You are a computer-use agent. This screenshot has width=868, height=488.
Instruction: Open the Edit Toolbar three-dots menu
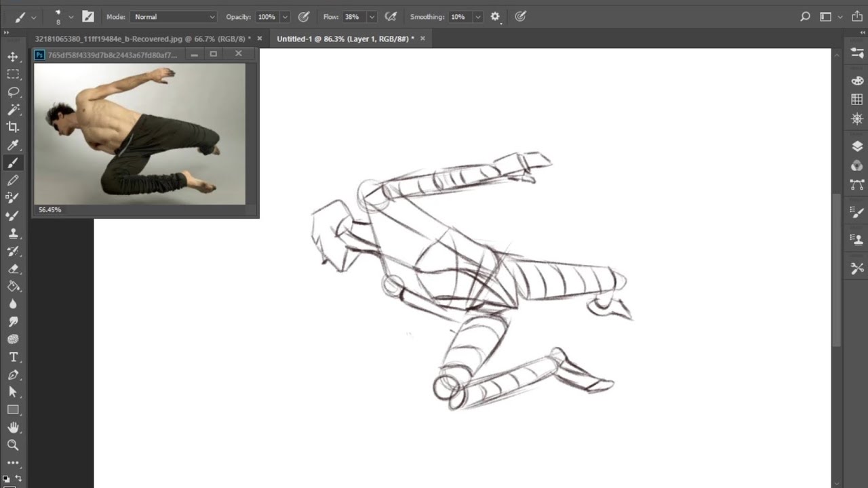point(13,462)
